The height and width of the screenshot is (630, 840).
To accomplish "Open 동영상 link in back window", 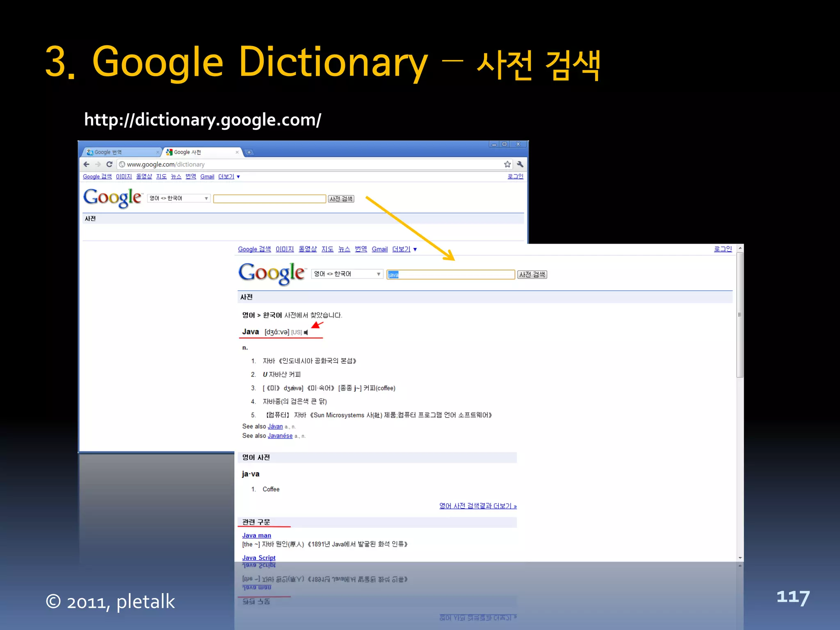I will (144, 176).
